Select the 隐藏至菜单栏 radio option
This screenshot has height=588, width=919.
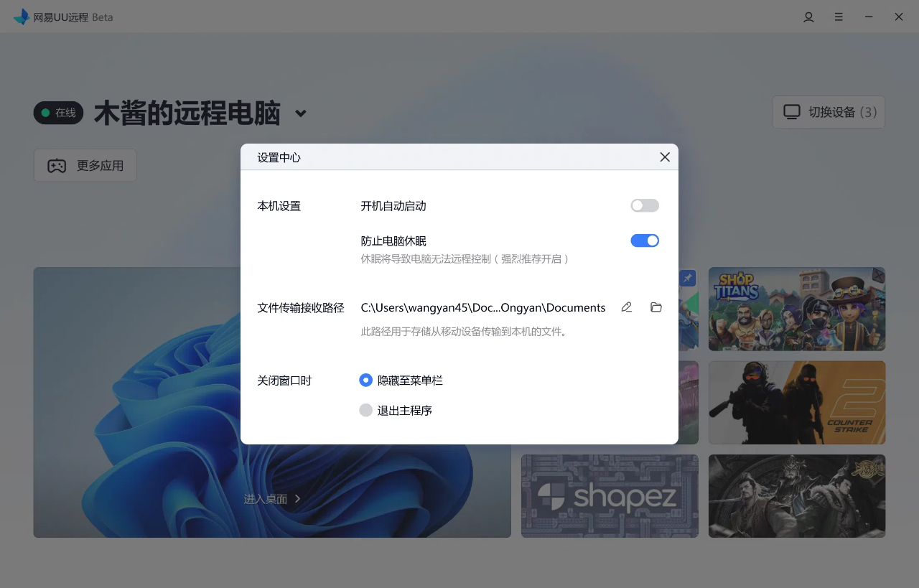[x=366, y=381]
